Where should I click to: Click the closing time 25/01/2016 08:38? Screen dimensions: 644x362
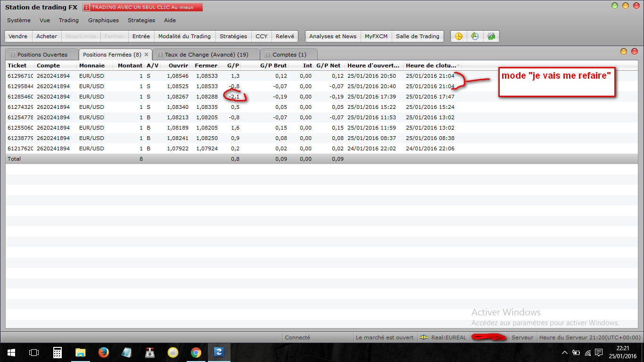tap(430, 138)
